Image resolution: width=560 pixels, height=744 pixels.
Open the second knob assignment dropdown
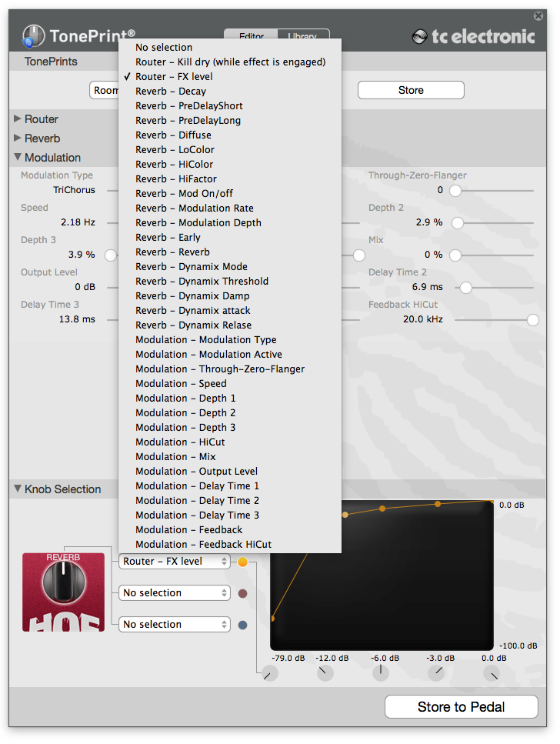(x=174, y=593)
